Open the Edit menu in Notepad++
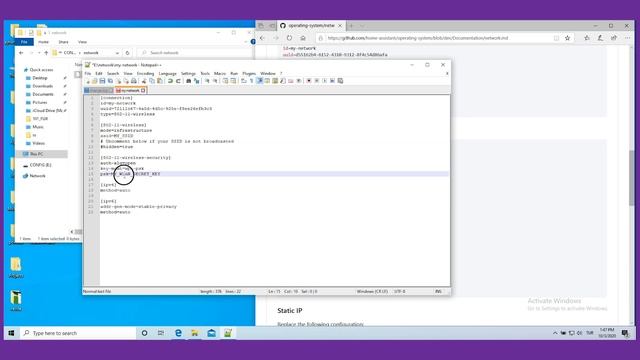The image size is (640, 360). pos(99,73)
